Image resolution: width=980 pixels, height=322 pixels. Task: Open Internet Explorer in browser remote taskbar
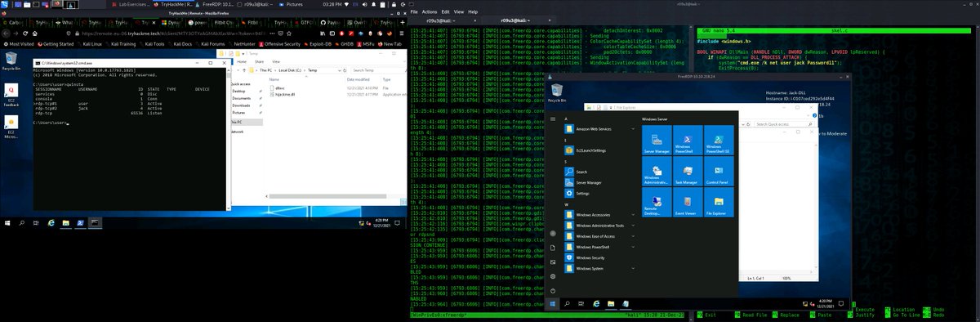(51, 222)
